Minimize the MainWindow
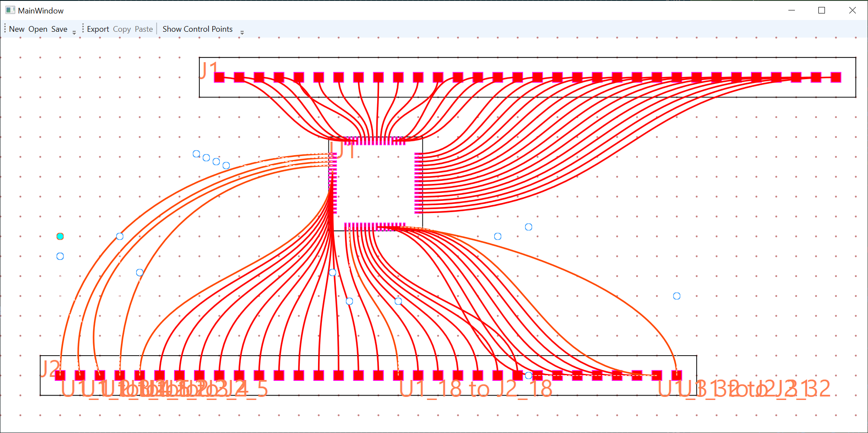The height and width of the screenshot is (433, 868). coord(791,10)
